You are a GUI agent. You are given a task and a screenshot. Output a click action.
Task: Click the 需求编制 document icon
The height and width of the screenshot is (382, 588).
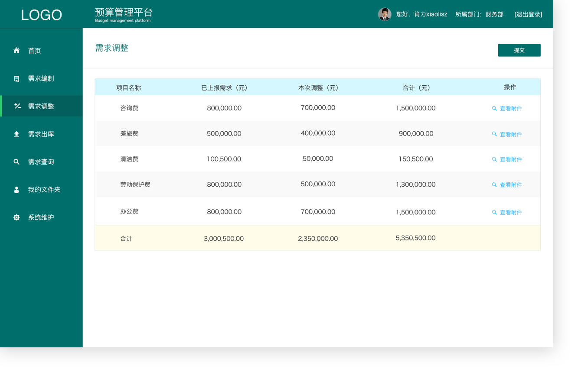pyautogui.click(x=16, y=78)
